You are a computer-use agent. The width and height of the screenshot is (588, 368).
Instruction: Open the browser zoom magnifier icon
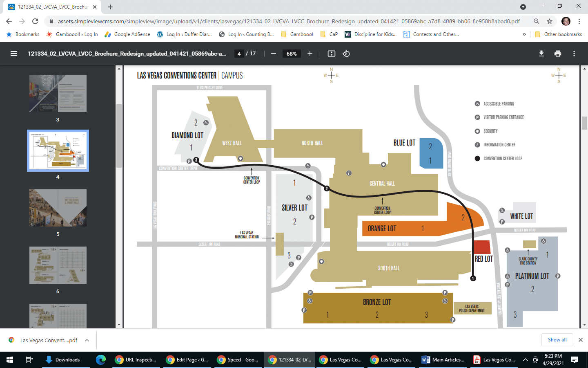click(x=537, y=21)
